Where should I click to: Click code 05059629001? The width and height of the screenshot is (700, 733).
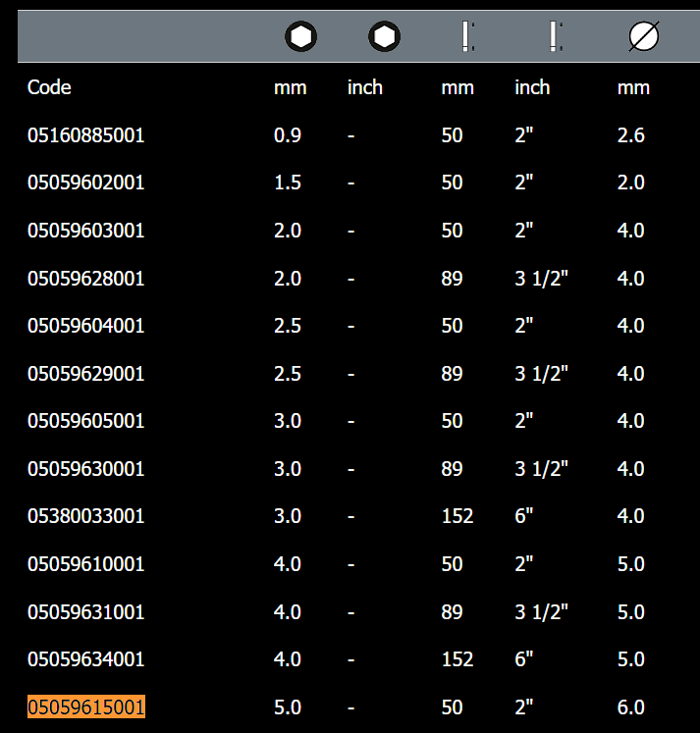click(86, 374)
